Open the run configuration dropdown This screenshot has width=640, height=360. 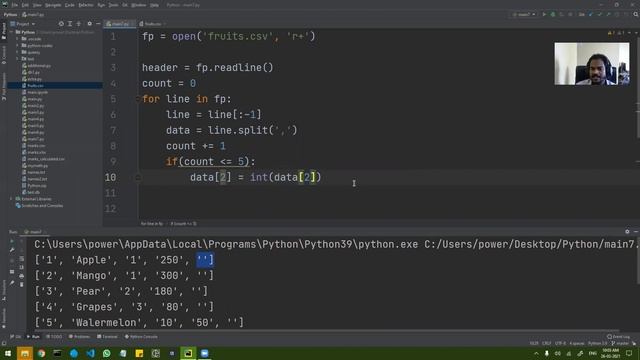coord(524,14)
